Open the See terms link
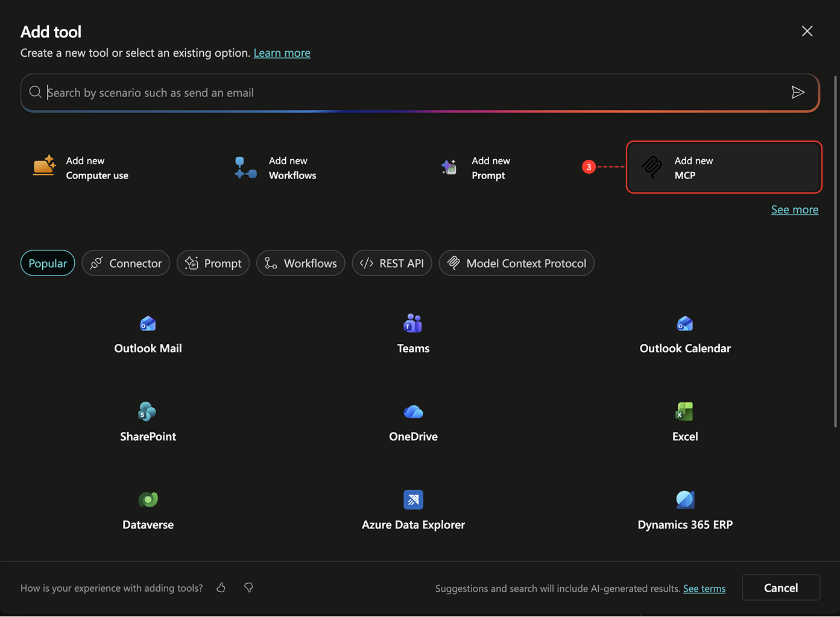840x617 pixels. pyautogui.click(x=704, y=589)
